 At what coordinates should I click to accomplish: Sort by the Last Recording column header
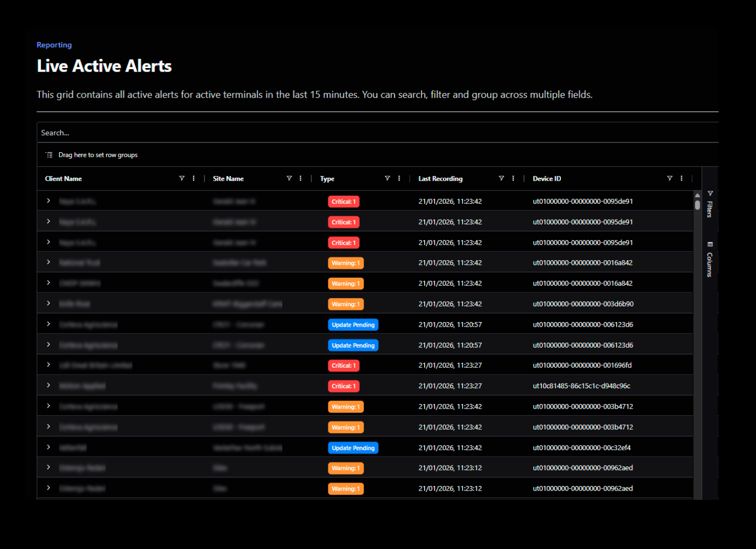point(440,179)
